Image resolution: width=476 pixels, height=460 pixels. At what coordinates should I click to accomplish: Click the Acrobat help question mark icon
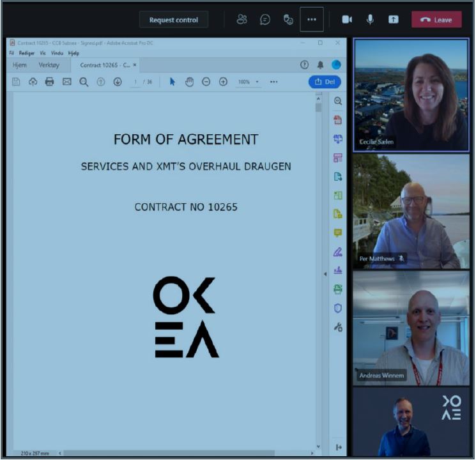click(304, 65)
